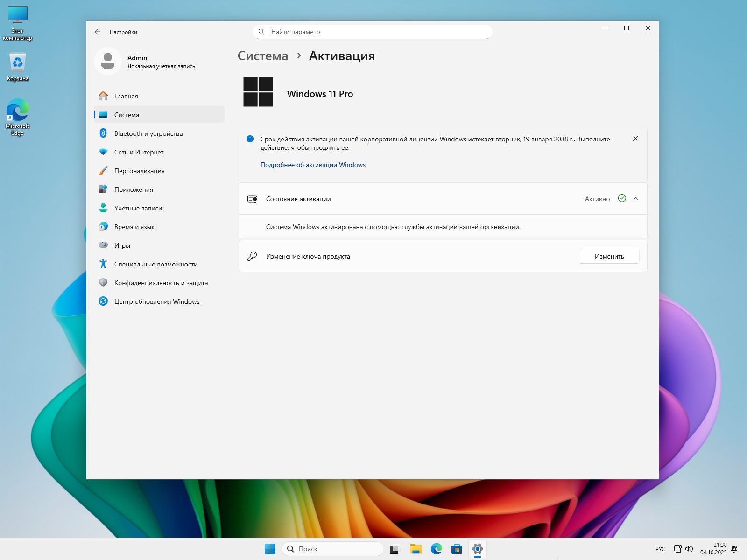Image resolution: width=747 pixels, height=560 pixels.
Task: Dismiss the license expiration notice
Action: [x=635, y=139]
